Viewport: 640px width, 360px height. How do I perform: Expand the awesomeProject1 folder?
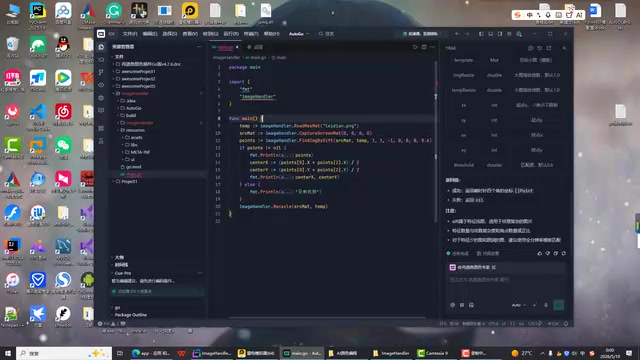click(138, 71)
